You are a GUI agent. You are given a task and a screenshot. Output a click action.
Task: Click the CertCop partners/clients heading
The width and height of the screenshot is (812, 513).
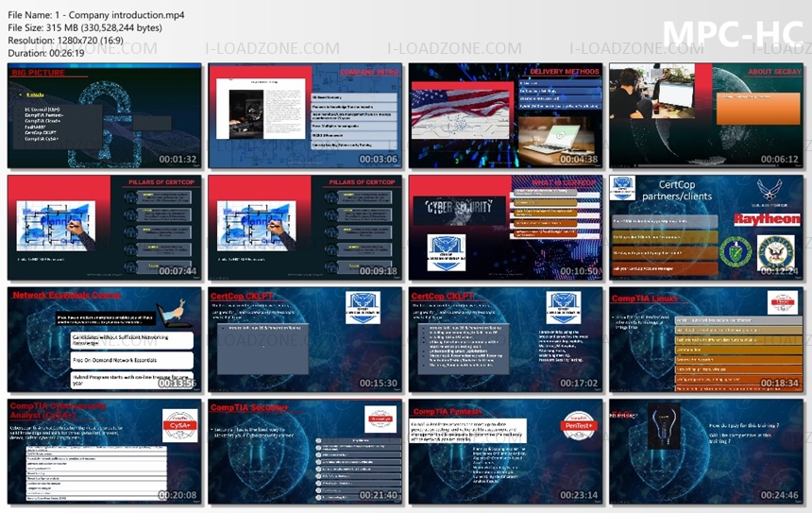click(677, 190)
